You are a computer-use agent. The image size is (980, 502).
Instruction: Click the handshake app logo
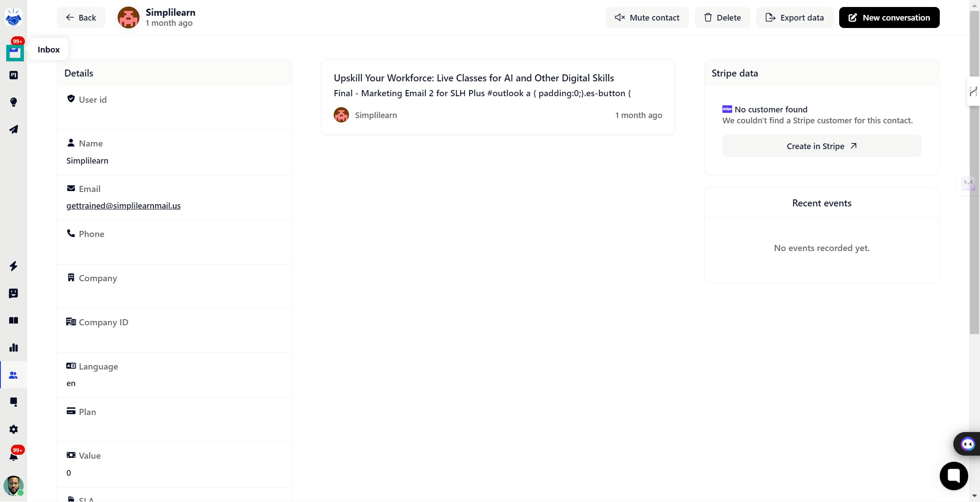coord(14,17)
